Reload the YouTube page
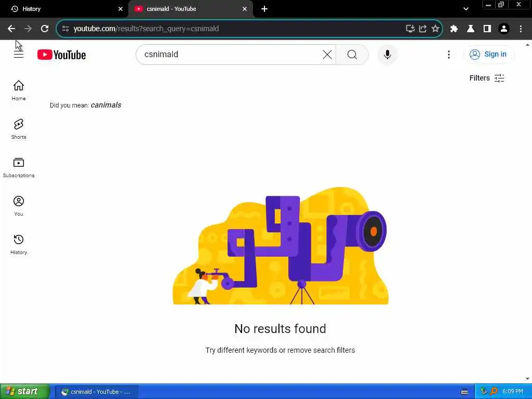 tap(45, 29)
